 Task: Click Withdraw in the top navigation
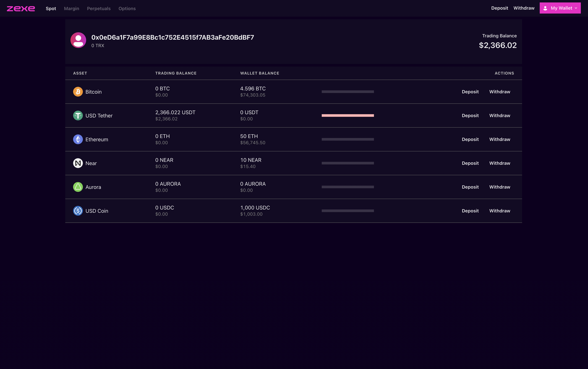pyautogui.click(x=524, y=8)
